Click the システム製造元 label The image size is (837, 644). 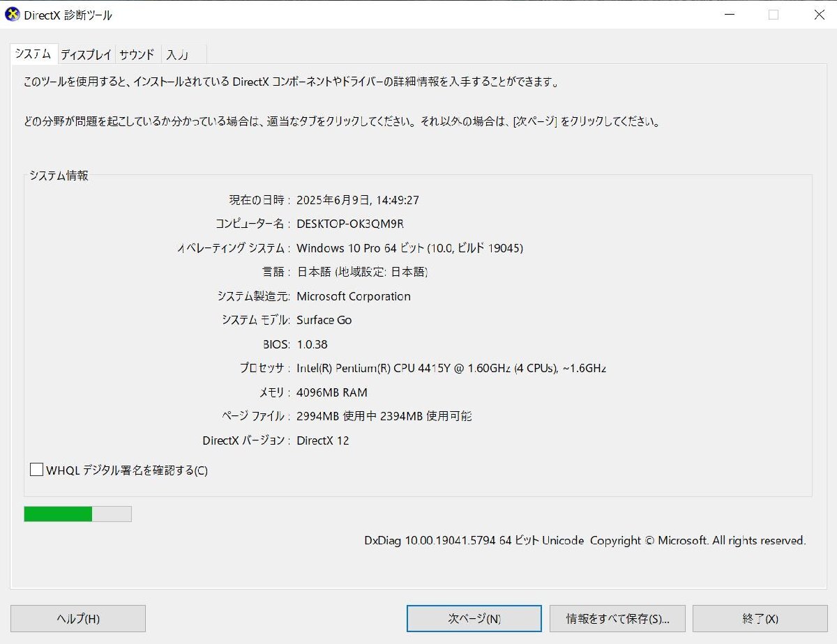[253, 296]
